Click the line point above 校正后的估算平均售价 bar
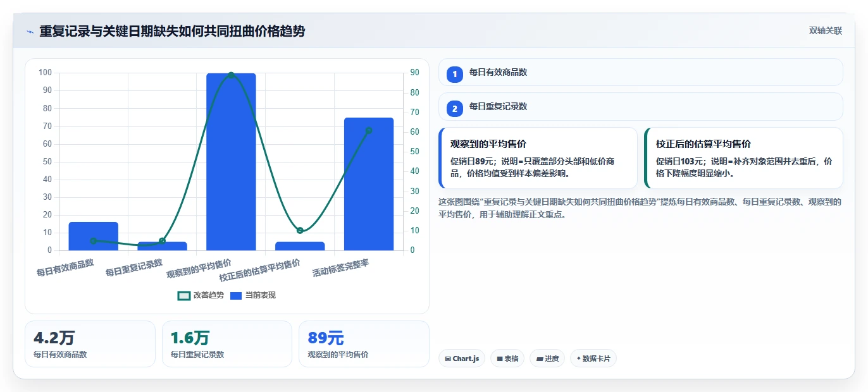 (300, 231)
